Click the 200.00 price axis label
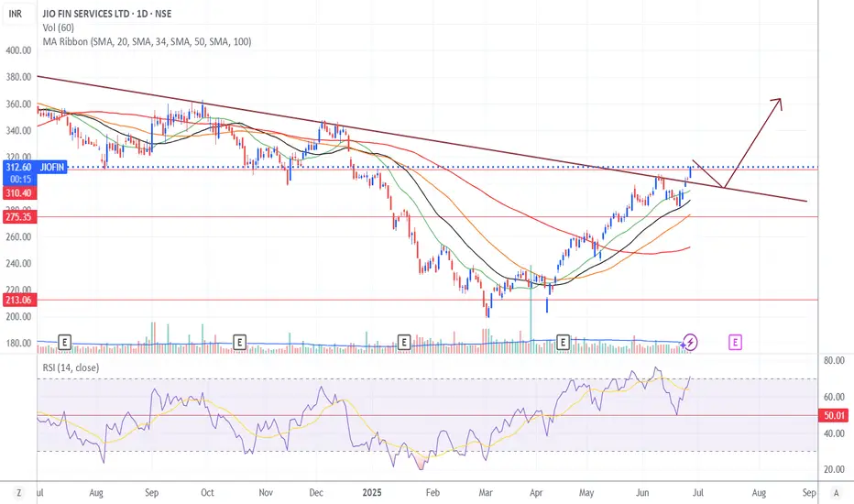This screenshot has width=854, height=504. 18,316
